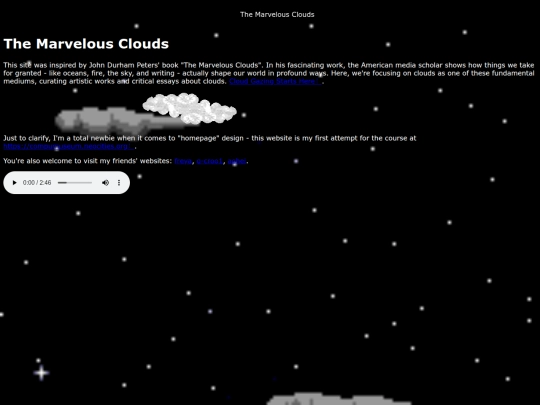The width and height of the screenshot is (540, 405).
Task: Click the small centered Marvelous Clouds title
Action: (x=277, y=14)
